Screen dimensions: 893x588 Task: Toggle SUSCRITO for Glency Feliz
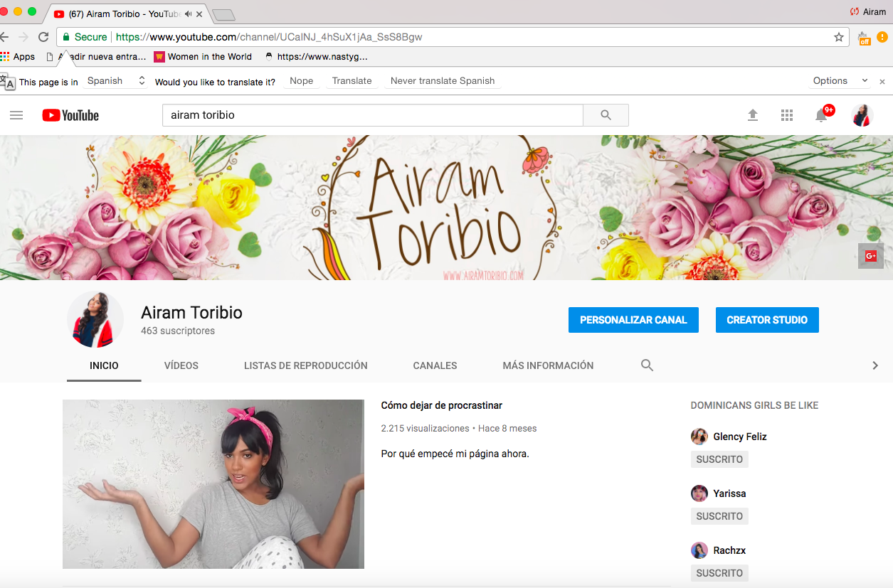coord(719,459)
